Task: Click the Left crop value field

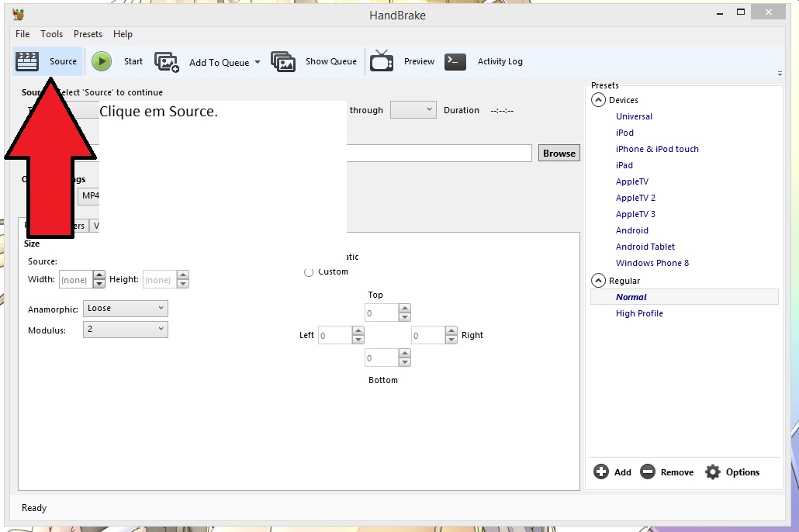Action: [x=335, y=335]
